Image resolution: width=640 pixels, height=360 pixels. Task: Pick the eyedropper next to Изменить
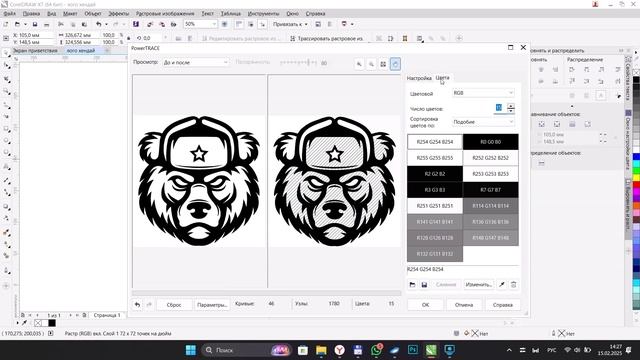tap(502, 284)
